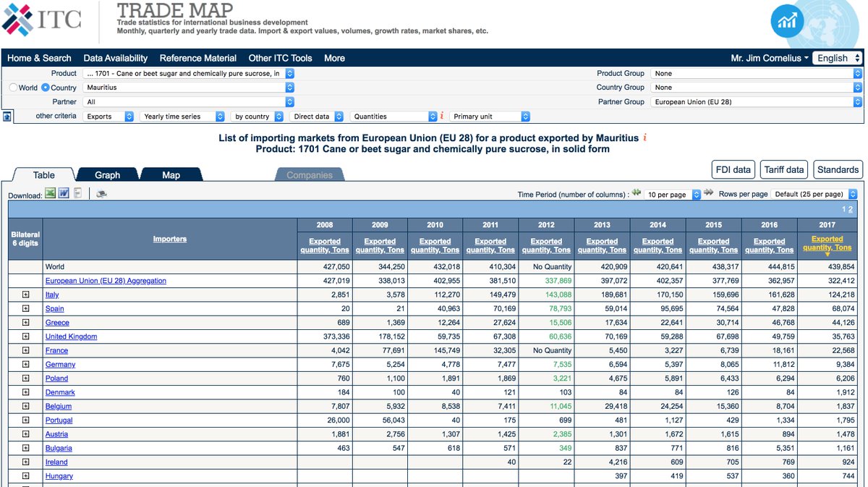Expand the Belgium row plus icon
Viewport: 868px width, 487px height.
tap(25, 406)
